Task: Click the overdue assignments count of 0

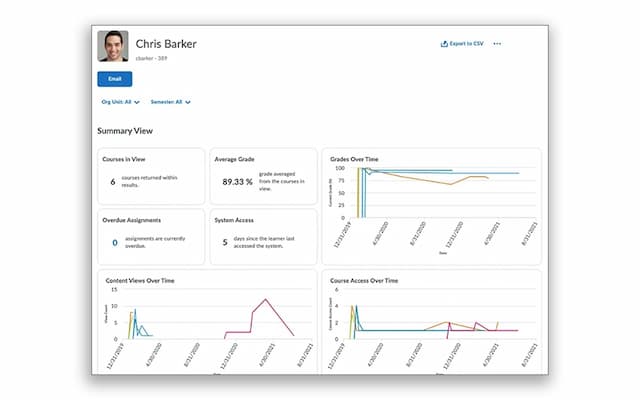Action: [x=114, y=242]
